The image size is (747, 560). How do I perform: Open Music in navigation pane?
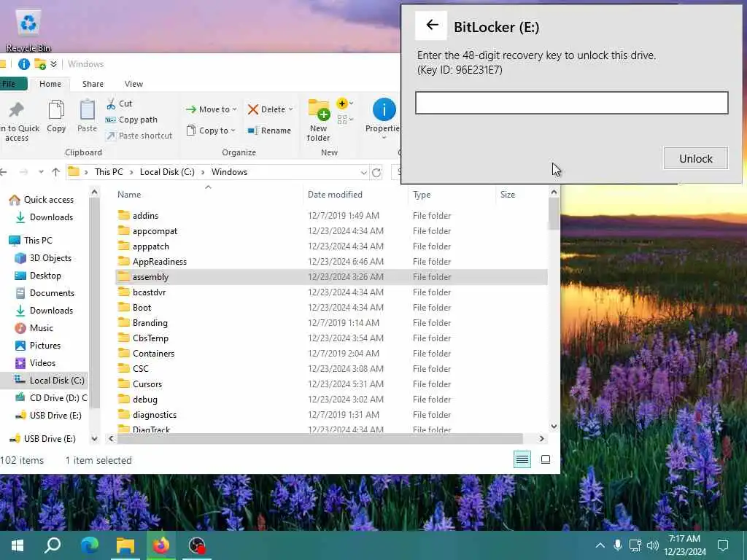click(41, 328)
